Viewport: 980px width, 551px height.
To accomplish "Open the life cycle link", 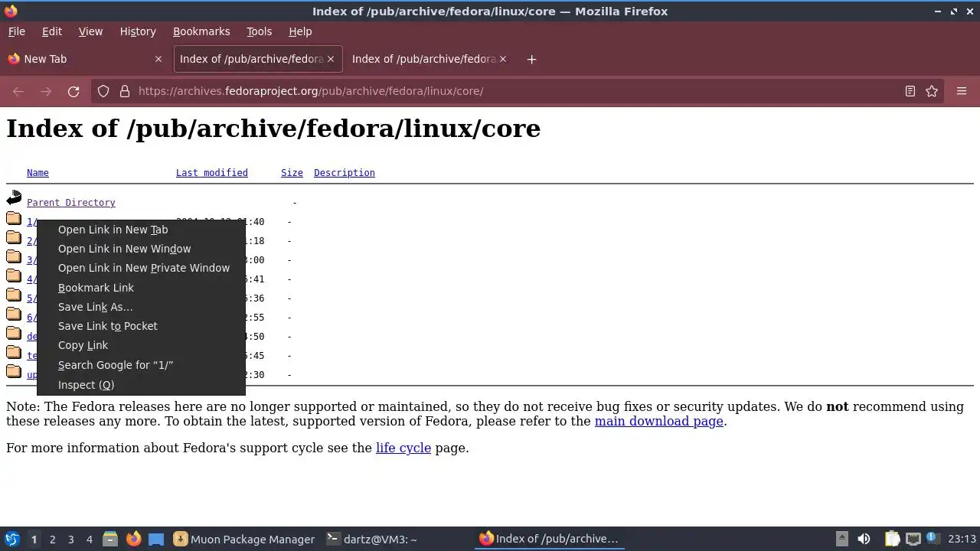I will pyautogui.click(x=403, y=448).
